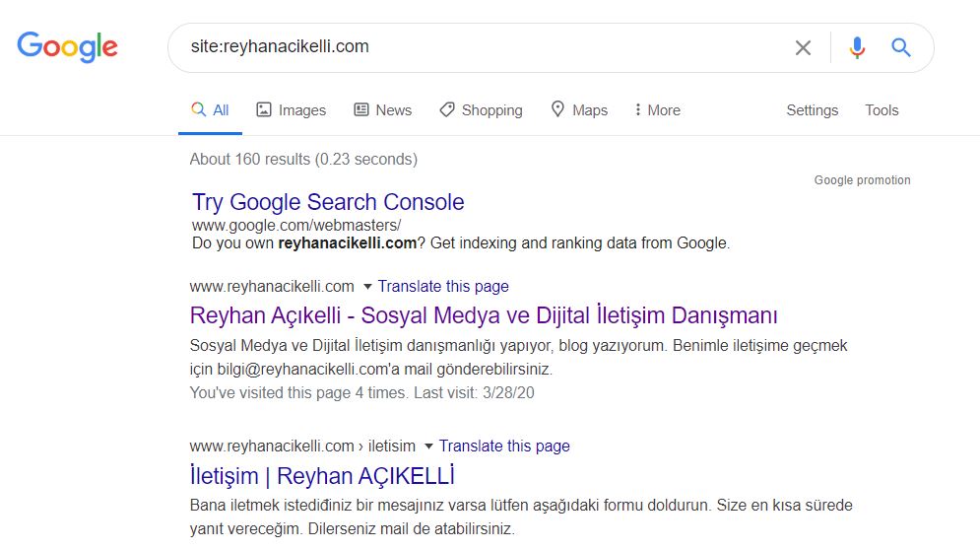980x550 pixels.
Task: Click Translate this page for iletisim result
Action: [x=504, y=447]
